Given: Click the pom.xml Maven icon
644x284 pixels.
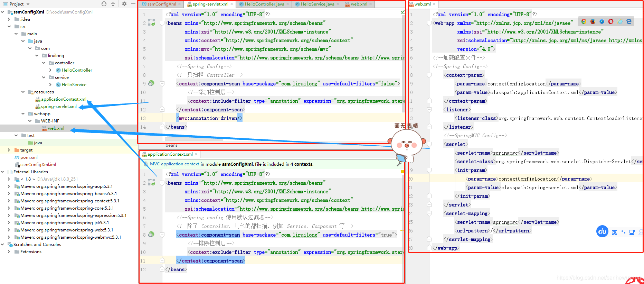Looking at the screenshot, I should pos(17,157).
